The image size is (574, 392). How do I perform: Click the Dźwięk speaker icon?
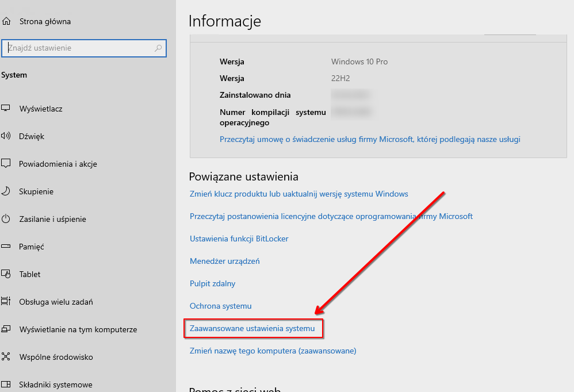tap(6, 136)
